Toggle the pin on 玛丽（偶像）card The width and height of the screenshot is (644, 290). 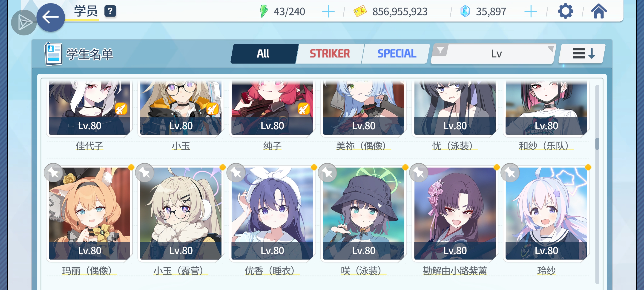[x=53, y=173]
